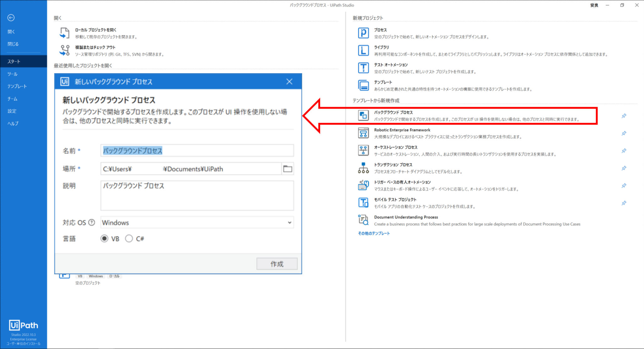Screen dimensions: 644x349
Task: Click 複製またはチェック アウト text
Action: coord(95,47)
